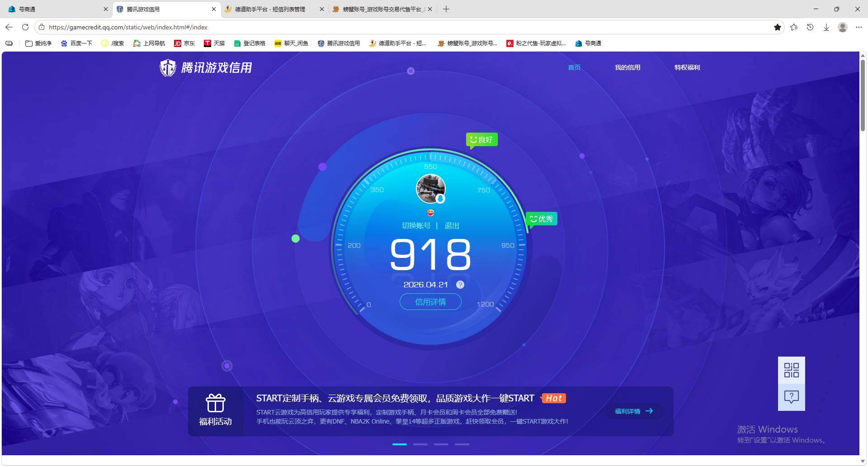The height and width of the screenshot is (467, 868).
Task: Open the 京东 shortcut in the favorites bar
Action: click(x=184, y=43)
